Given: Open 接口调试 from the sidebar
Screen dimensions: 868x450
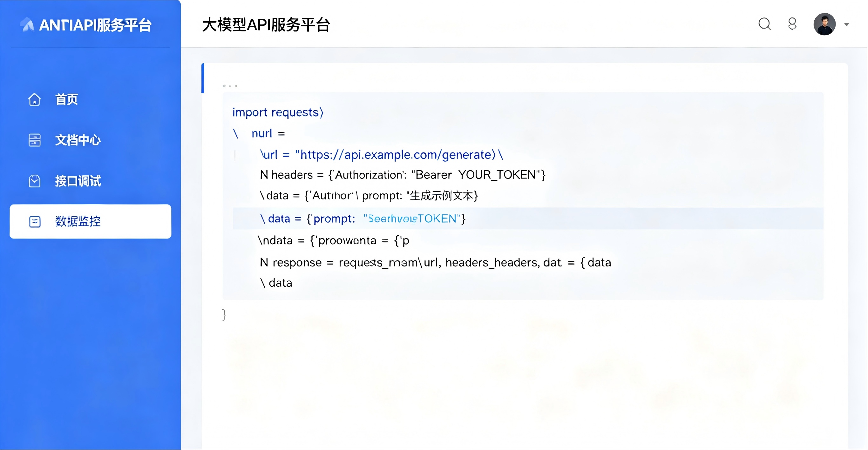Looking at the screenshot, I should pyautogui.click(x=78, y=181).
